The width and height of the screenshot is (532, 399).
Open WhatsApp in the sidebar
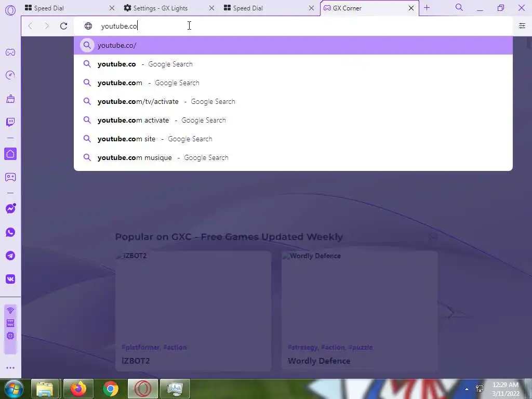click(x=10, y=232)
